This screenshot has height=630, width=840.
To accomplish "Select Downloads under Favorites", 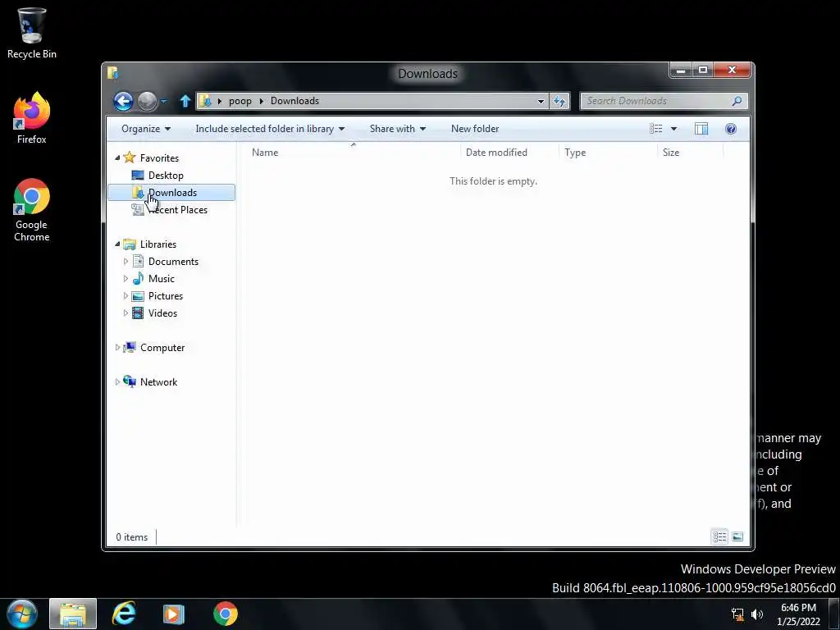I will (x=171, y=192).
